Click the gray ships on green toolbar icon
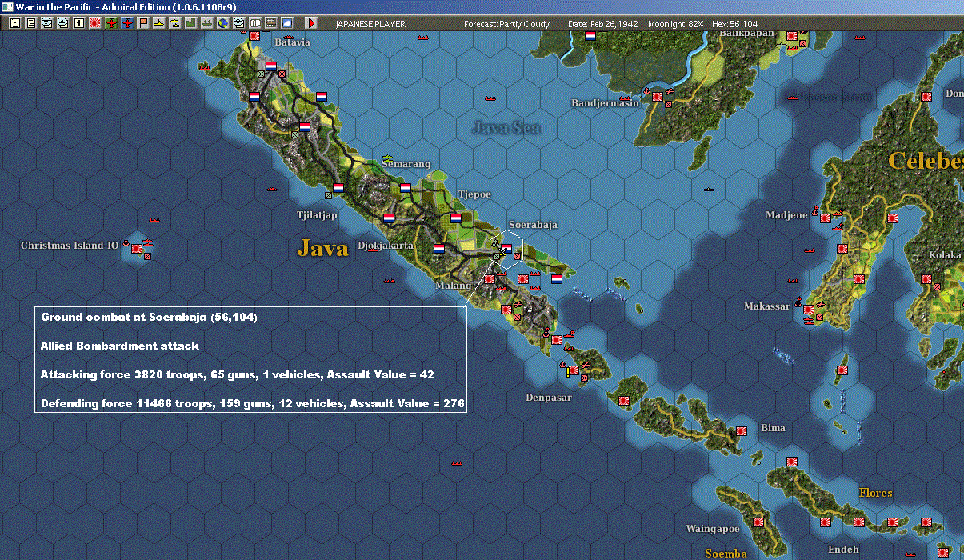Screen dimensions: 964x560 [x=206, y=23]
